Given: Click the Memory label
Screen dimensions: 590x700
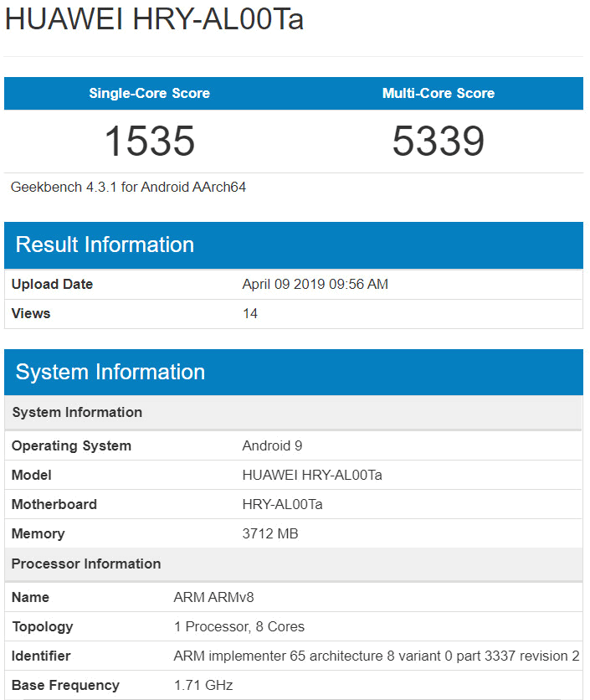Looking at the screenshot, I should coord(38,534).
